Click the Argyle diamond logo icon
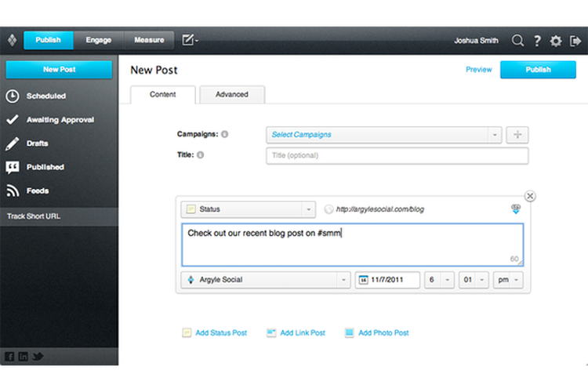 (12, 40)
